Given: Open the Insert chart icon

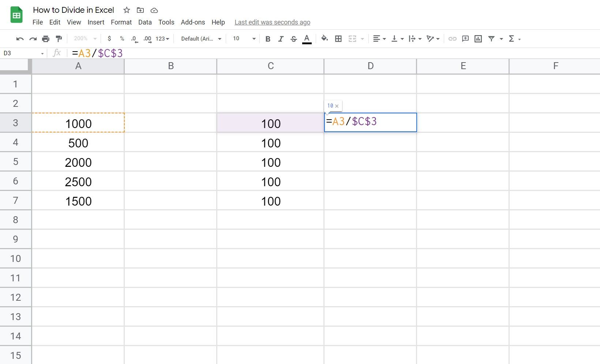Looking at the screenshot, I should tap(478, 38).
